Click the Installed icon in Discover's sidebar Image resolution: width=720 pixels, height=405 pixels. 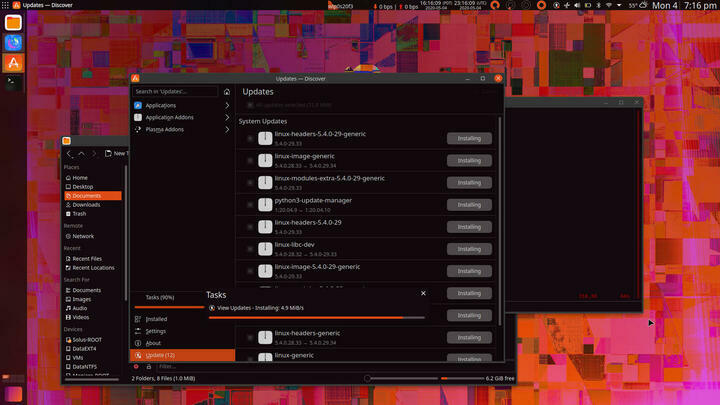[x=138, y=319]
